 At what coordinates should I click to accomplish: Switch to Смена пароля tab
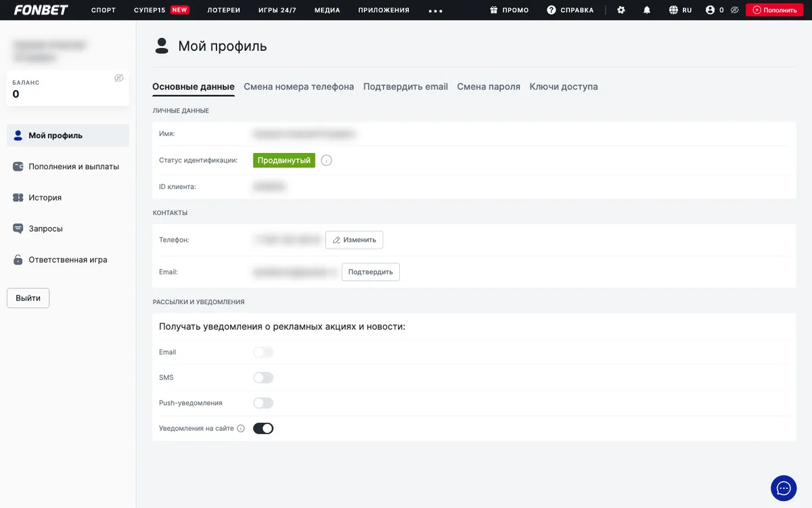point(489,87)
